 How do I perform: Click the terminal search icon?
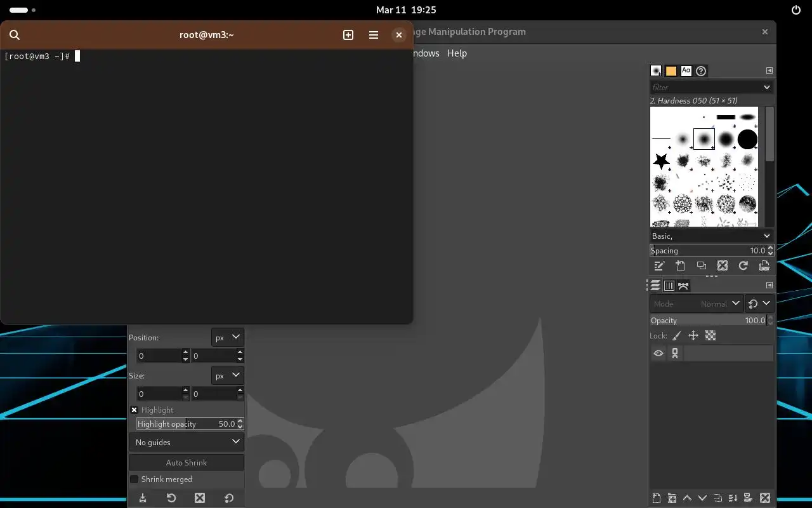coord(15,35)
